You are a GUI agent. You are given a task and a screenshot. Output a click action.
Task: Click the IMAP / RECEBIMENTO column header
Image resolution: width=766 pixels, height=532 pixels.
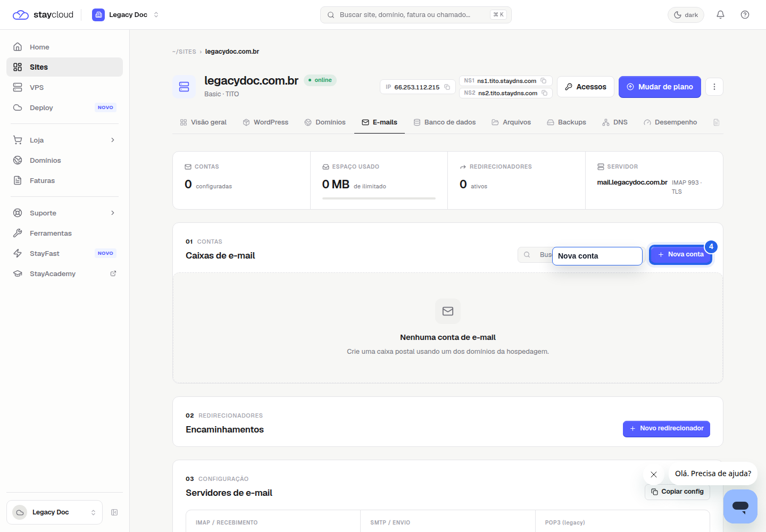(227, 523)
